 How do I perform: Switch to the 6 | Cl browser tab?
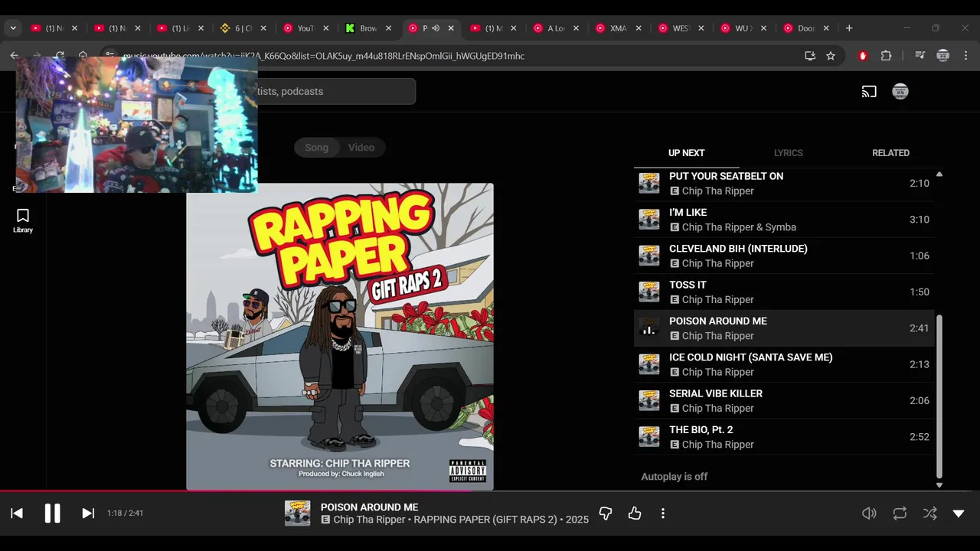[x=243, y=28]
